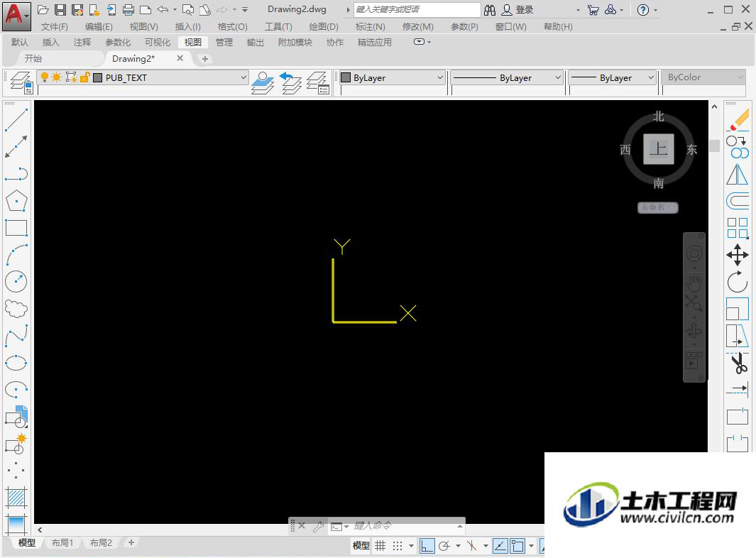This screenshot has height=558, width=756.
Task: Click the Make Object's Layer Current icon
Action: click(263, 82)
